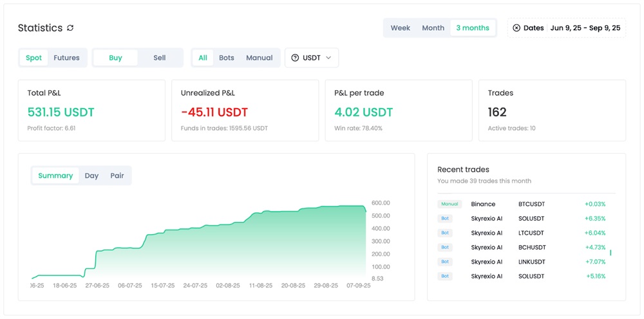644x319 pixels.
Task: Toggle the Spot market option
Action: (x=33, y=58)
